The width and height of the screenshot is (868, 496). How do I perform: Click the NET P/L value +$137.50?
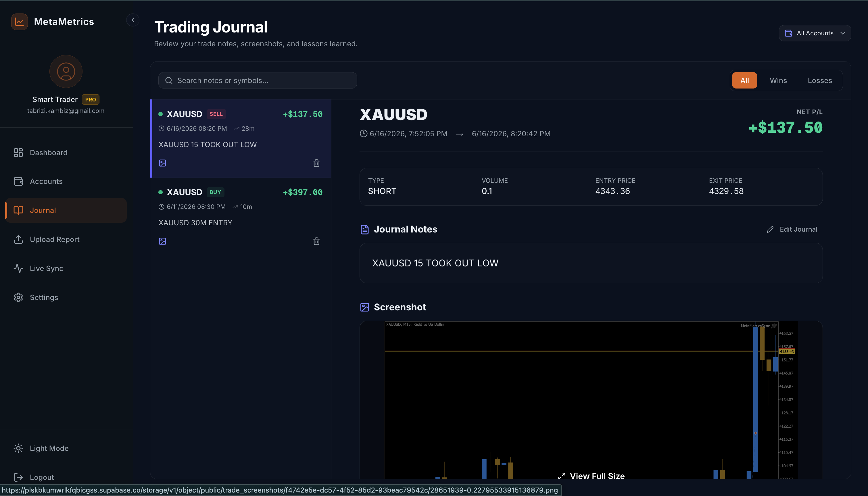click(x=785, y=128)
